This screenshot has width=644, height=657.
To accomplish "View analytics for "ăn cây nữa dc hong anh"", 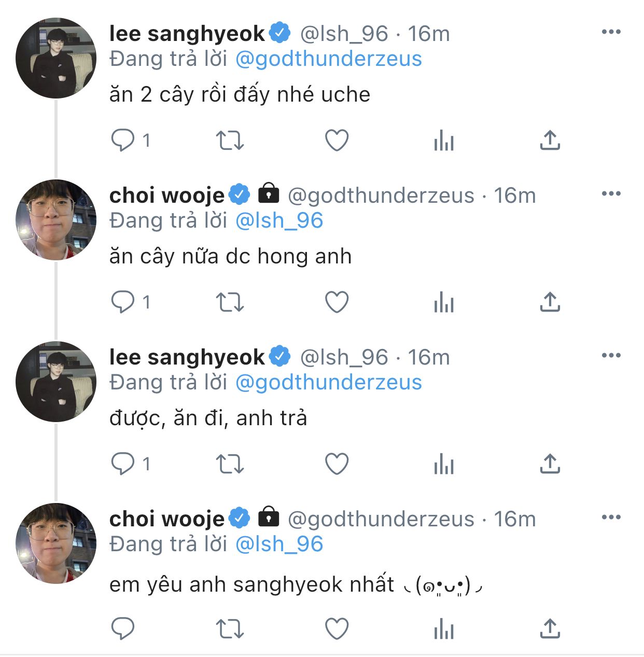I will click(x=444, y=302).
